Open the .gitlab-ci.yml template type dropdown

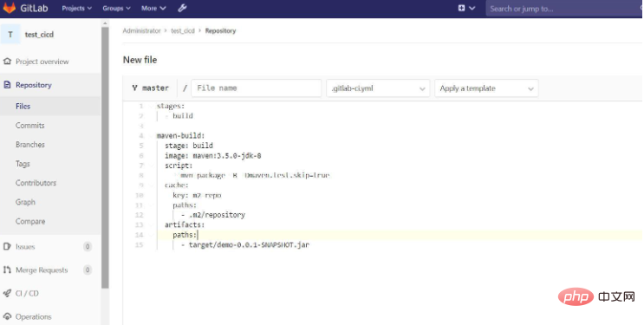click(x=378, y=88)
